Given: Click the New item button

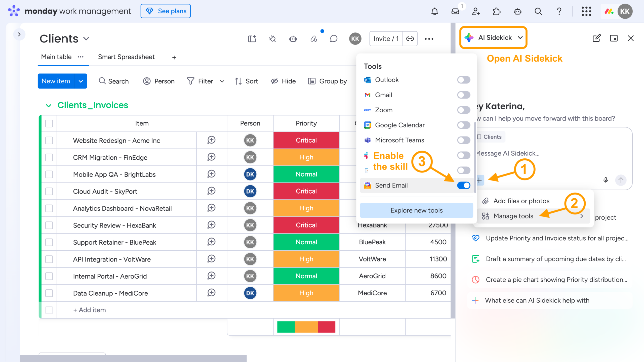Looking at the screenshot, I should (x=56, y=81).
